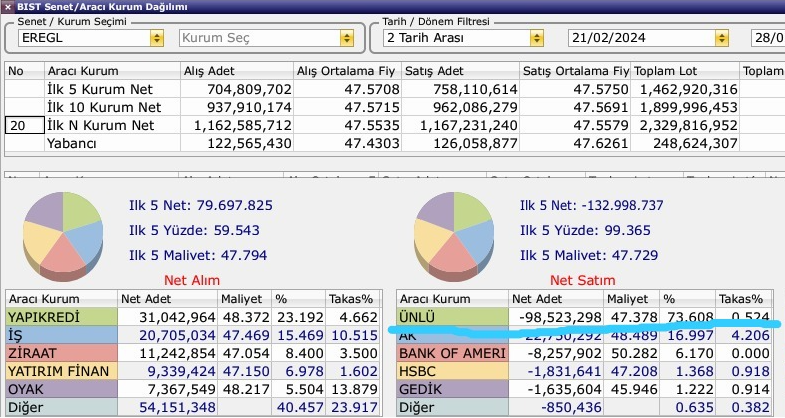Viewport: 785px width, 418px height.
Task: Click the Net Satım pie chart
Action: coord(454,235)
